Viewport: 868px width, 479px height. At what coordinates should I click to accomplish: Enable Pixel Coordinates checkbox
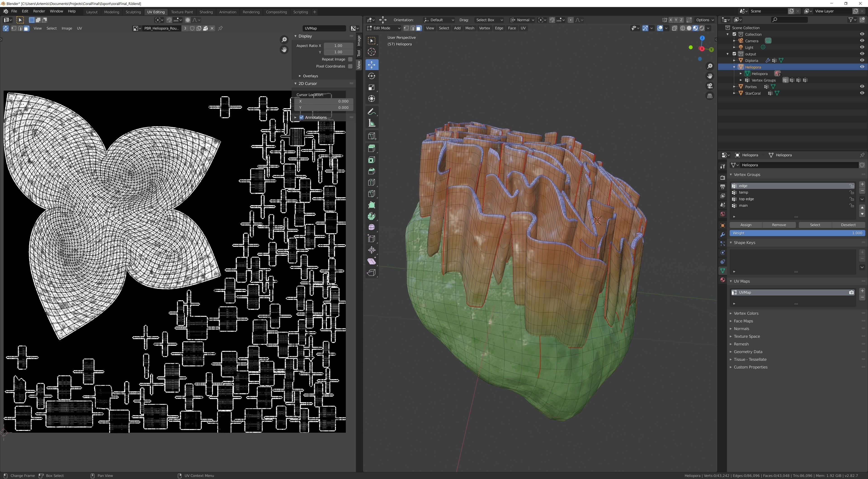(350, 66)
